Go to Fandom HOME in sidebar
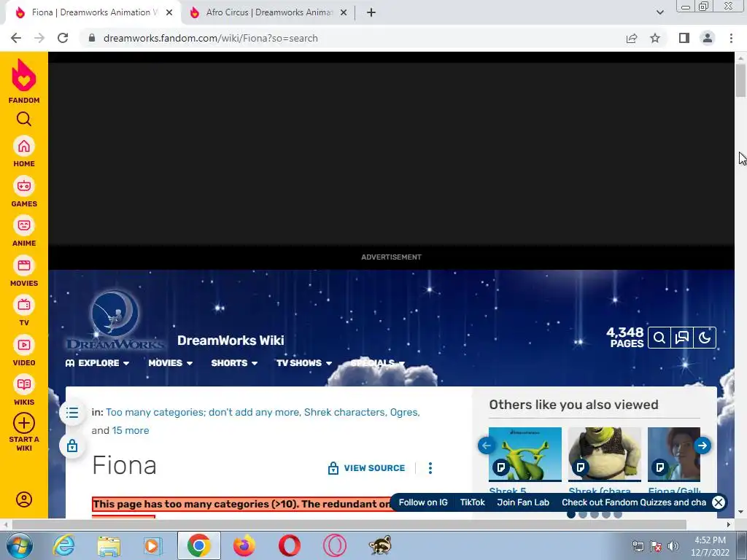The height and width of the screenshot is (560, 747). (24, 152)
